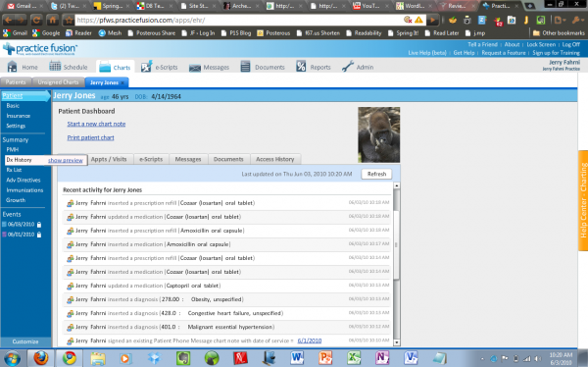This screenshot has height=367, width=588.
Task: Click Print patient chart link
Action: pyautogui.click(x=90, y=137)
